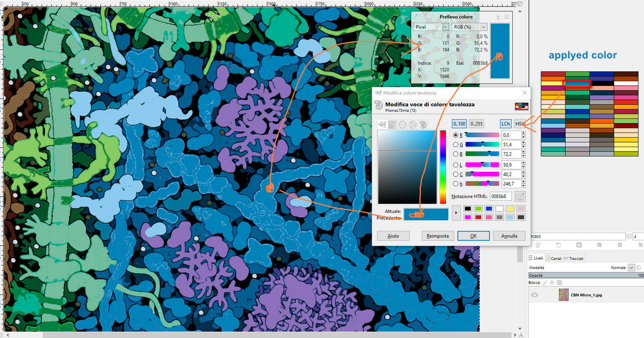Click the move position lock icon
The height and width of the screenshot is (338, 644).
[x=552, y=283]
